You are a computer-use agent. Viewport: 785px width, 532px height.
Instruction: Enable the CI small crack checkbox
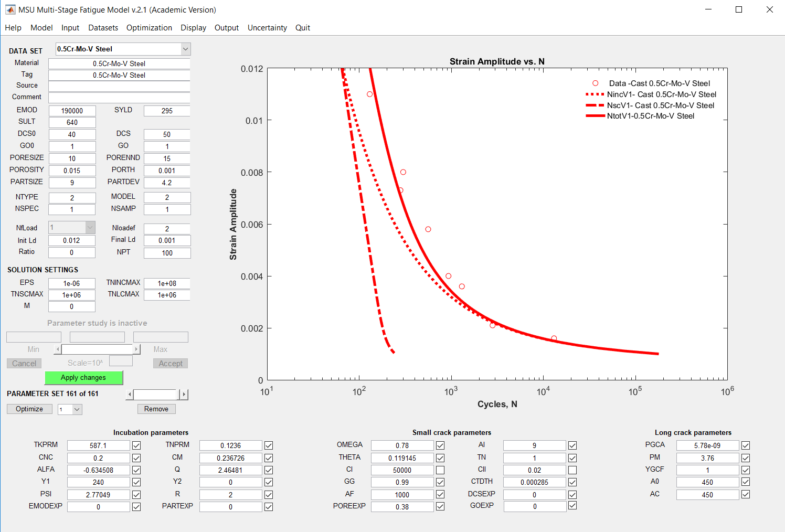440,470
